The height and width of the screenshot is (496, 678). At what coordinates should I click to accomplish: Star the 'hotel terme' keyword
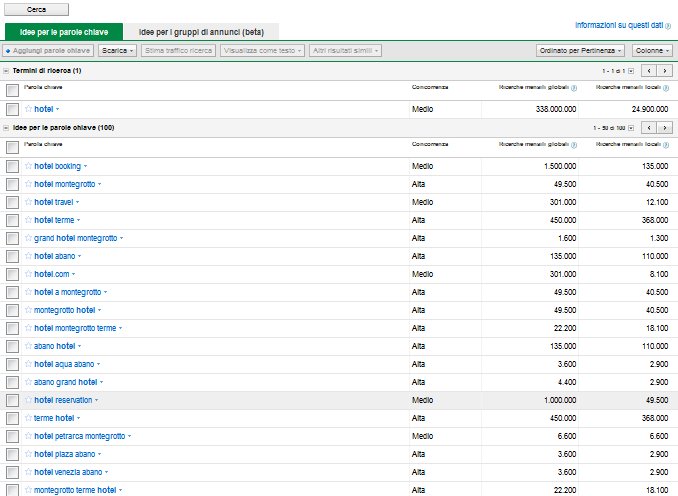pyautogui.click(x=29, y=220)
